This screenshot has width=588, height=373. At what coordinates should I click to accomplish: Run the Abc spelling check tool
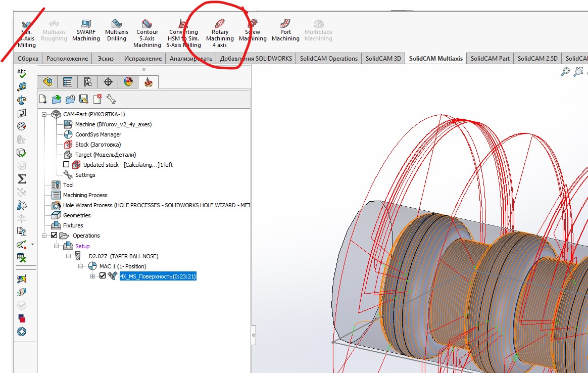[22, 73]
